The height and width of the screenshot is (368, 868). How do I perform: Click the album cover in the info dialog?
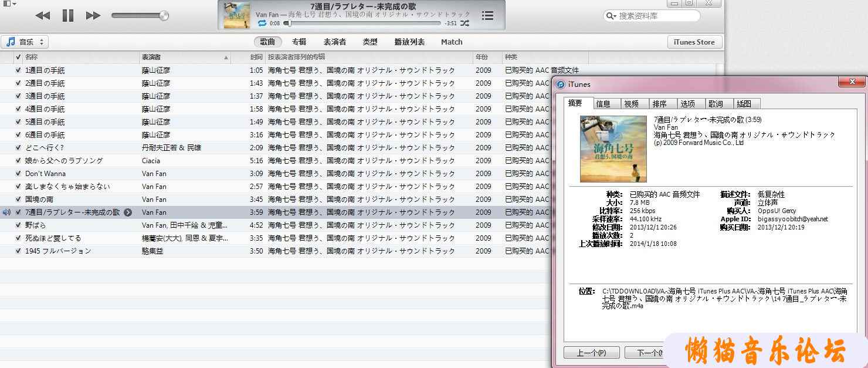(x=613, y=149)
